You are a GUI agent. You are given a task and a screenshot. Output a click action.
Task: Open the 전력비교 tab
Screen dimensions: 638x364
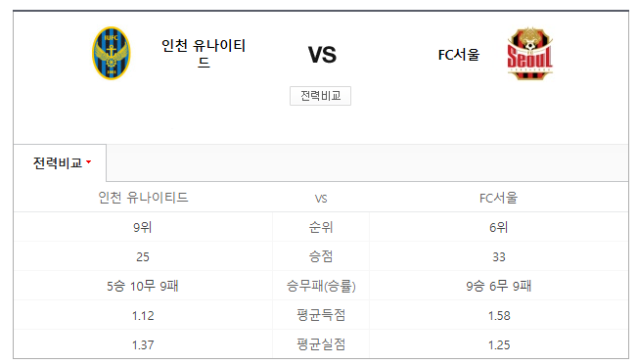[x=60, y=163]
